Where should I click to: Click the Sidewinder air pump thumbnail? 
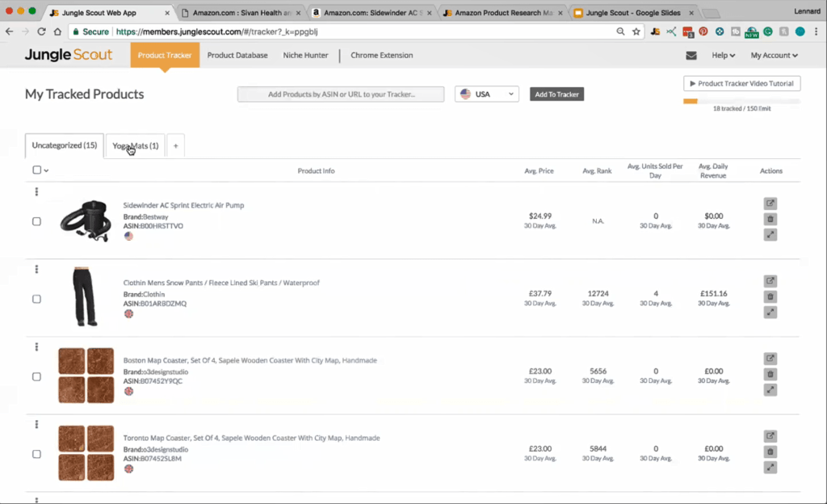(x=86, y=220)
